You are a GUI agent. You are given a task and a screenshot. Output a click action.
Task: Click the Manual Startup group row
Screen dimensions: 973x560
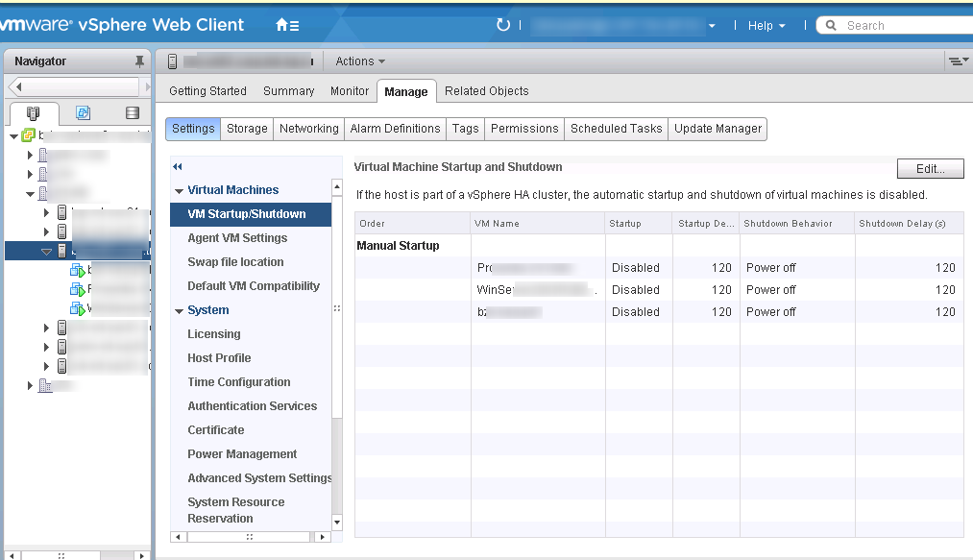pos(659,246)
